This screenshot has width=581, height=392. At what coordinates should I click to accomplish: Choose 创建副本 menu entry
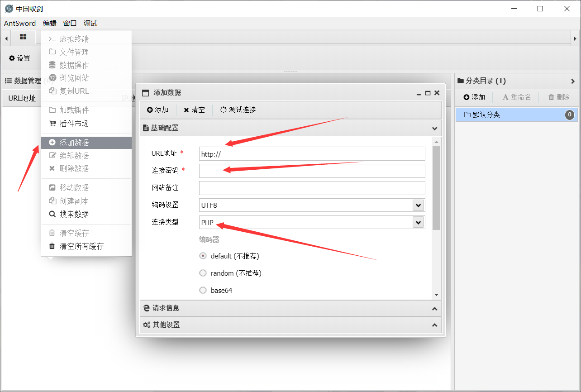(x=86, y=201)
